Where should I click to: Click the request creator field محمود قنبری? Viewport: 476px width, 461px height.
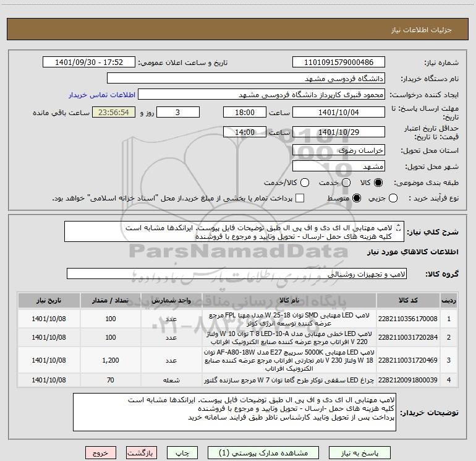[261, 95]
